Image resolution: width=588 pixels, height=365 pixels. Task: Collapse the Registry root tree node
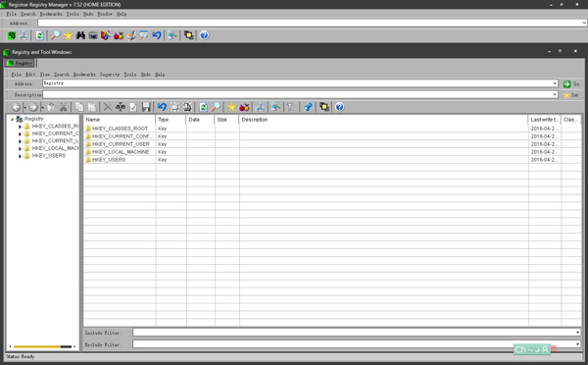(12, 119)
